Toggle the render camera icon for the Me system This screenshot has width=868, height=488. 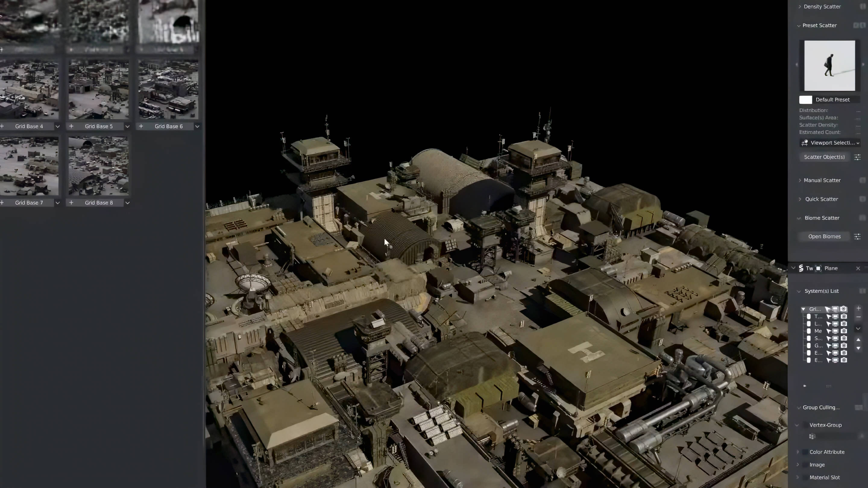[x=844, y=331]
